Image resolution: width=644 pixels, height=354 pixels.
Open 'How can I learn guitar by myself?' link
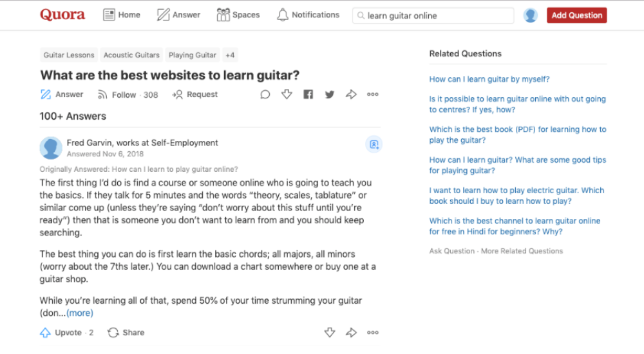point(489,79)
